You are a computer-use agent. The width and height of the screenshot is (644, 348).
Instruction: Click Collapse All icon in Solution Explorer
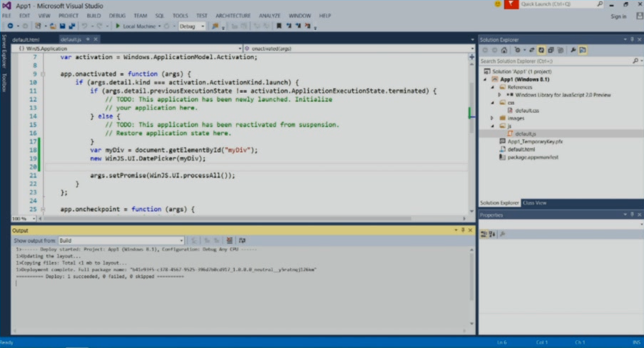tap(551, 50)
